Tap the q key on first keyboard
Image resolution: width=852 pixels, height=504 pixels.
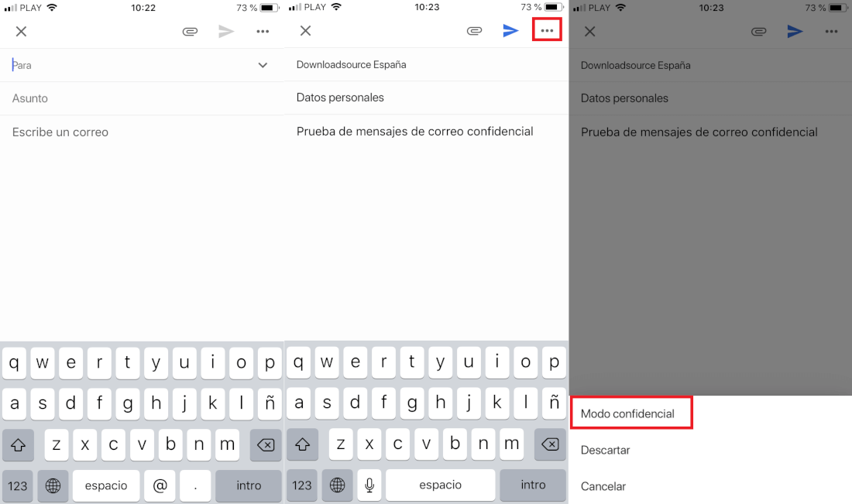(14, 363)
